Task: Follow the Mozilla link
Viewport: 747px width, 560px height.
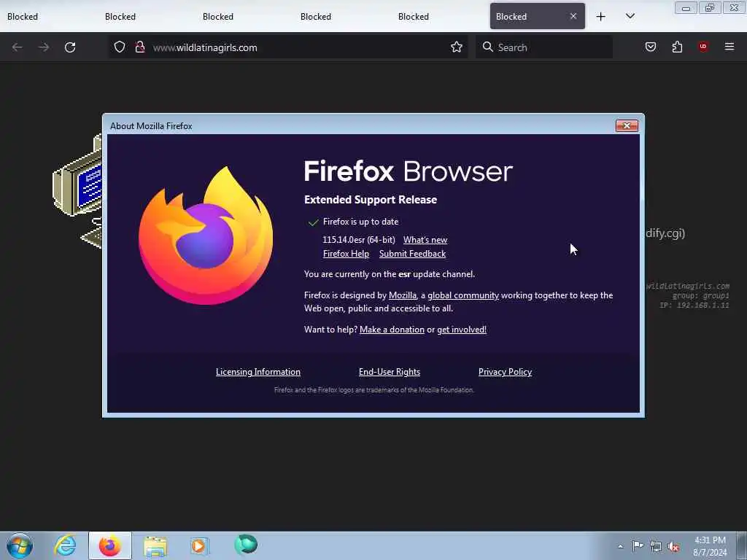Action: pyautogui.click(x=402, y=295)
